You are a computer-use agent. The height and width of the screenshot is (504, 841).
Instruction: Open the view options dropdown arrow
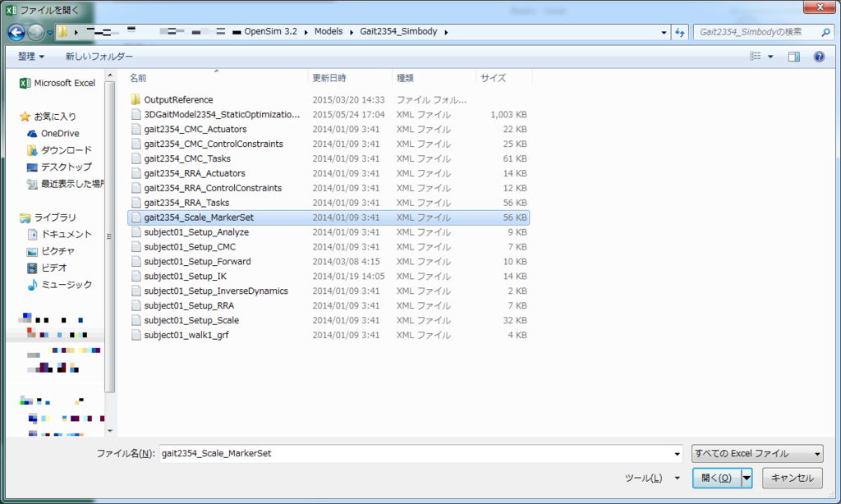[x=770, y=57]
